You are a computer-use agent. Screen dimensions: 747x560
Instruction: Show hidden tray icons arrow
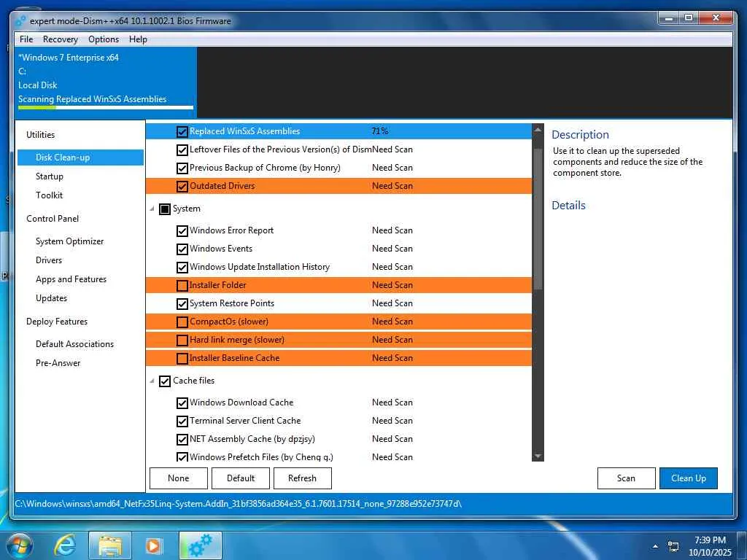pos(656,546)
